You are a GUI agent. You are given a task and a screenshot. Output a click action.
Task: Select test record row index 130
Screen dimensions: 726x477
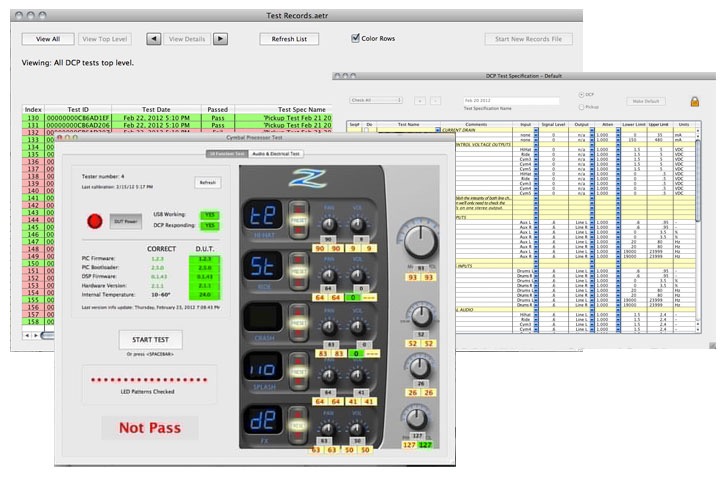tap(177, 118)
